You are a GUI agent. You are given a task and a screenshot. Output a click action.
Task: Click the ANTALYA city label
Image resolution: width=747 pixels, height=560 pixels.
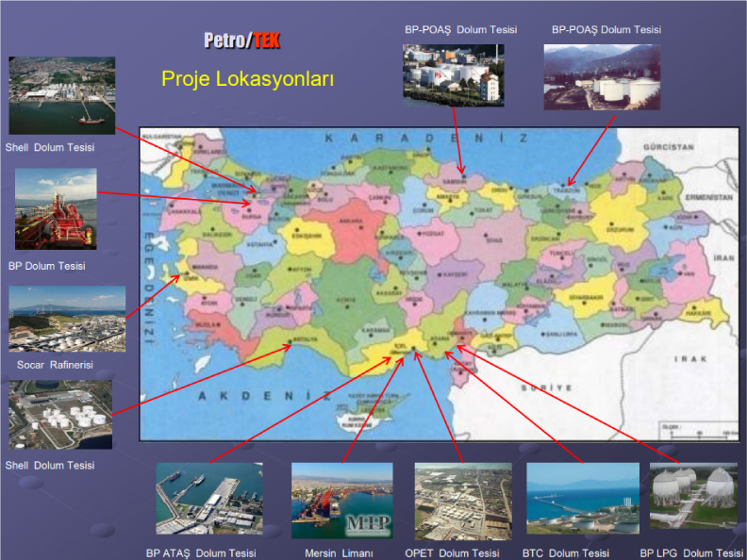pyautogui.click(x=305, y=339)
